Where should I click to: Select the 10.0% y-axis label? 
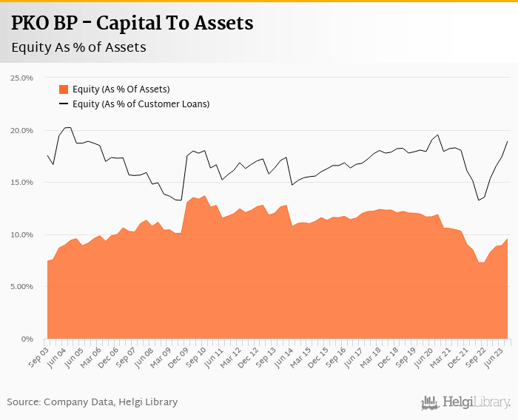click(22, 234)
